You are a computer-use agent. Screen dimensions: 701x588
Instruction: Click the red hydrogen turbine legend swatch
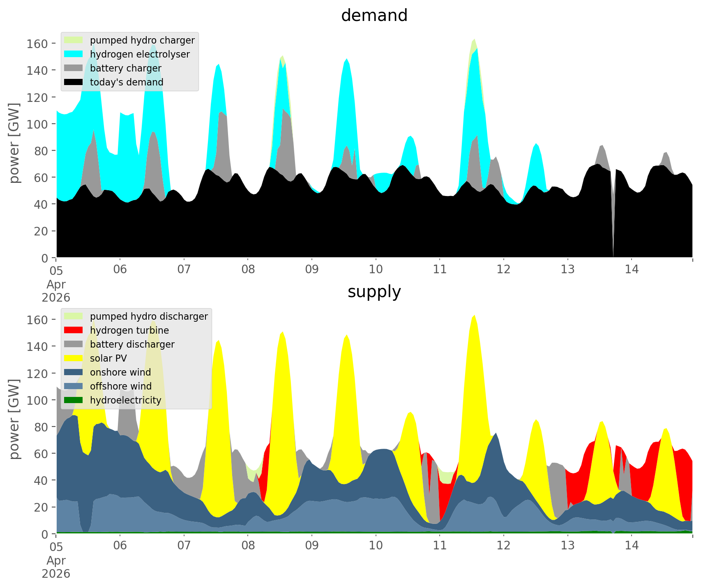74,330
